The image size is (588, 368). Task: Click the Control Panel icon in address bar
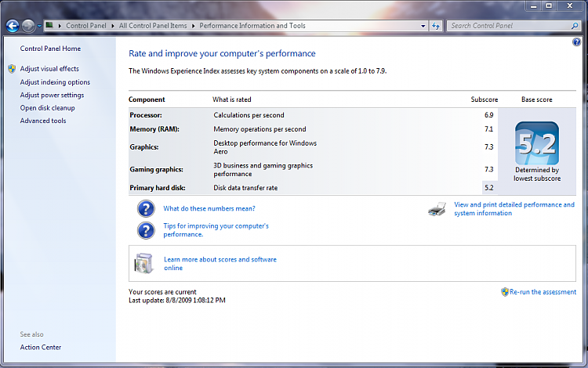[x=49, y=26]
